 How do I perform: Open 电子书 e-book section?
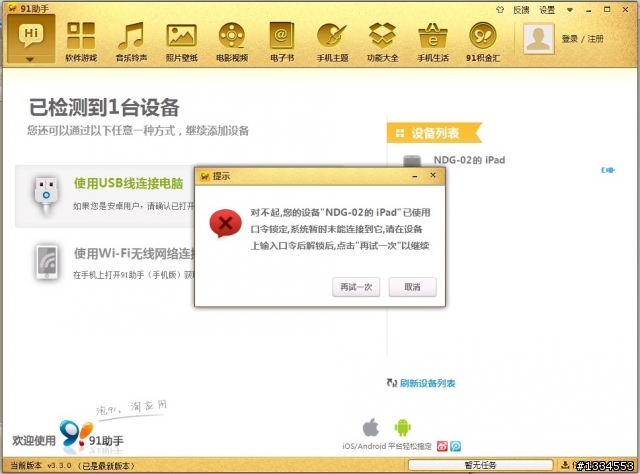click(x=282, y=42)
